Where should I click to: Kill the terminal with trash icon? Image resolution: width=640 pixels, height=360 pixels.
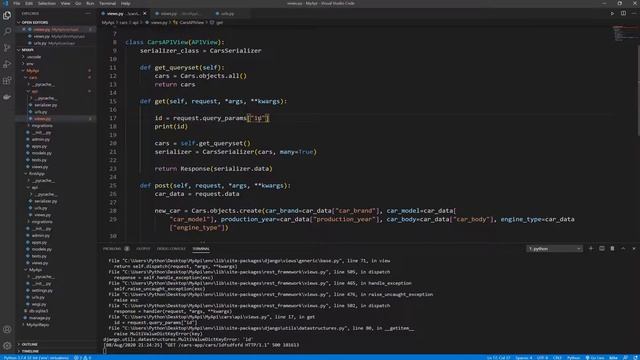[612, 249]
